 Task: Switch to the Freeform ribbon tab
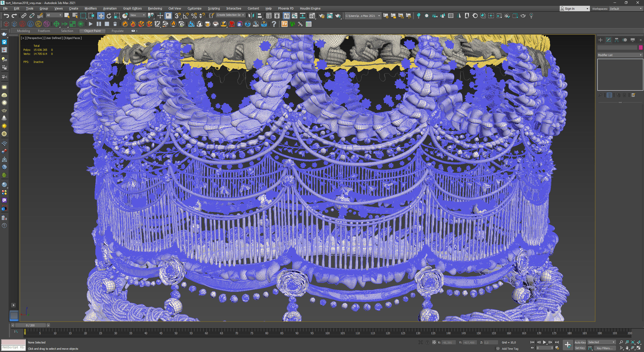(x=44, y=31)
